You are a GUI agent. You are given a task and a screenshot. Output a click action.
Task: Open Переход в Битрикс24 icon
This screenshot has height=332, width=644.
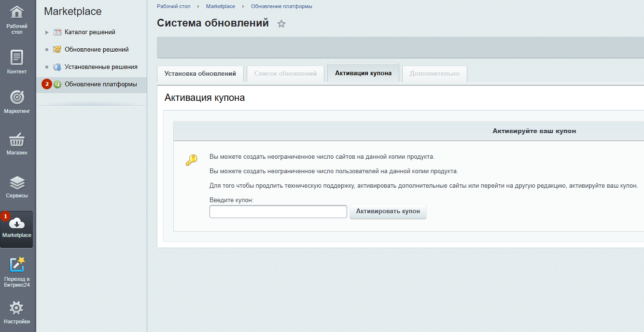click(17, 265)
